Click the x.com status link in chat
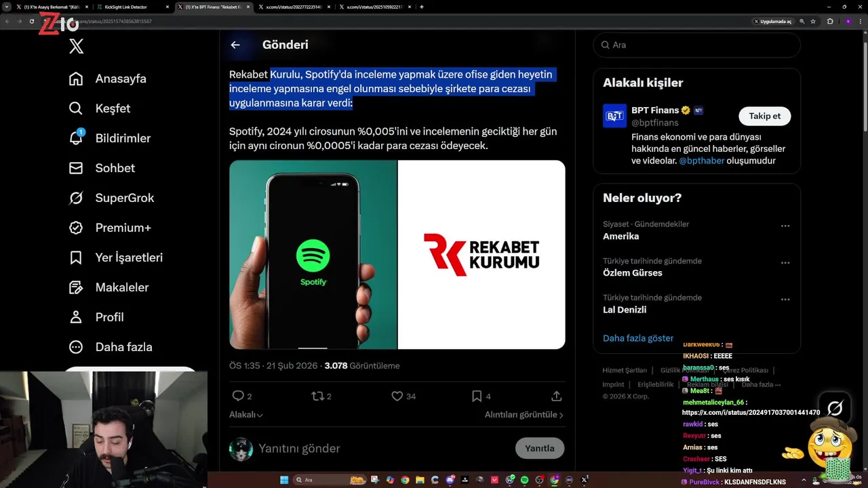The image size is (868, 488). tap(751, 412)
